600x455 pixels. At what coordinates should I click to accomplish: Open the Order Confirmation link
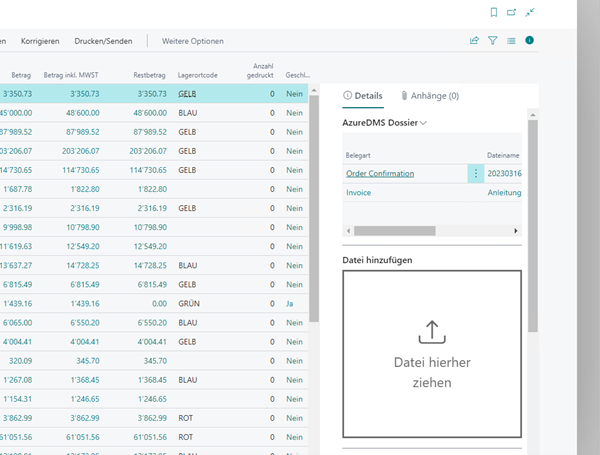[x=380, y=173]
